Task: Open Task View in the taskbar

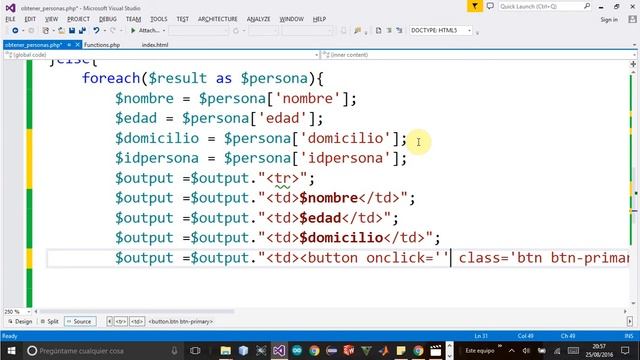Action: coord(195,351)
